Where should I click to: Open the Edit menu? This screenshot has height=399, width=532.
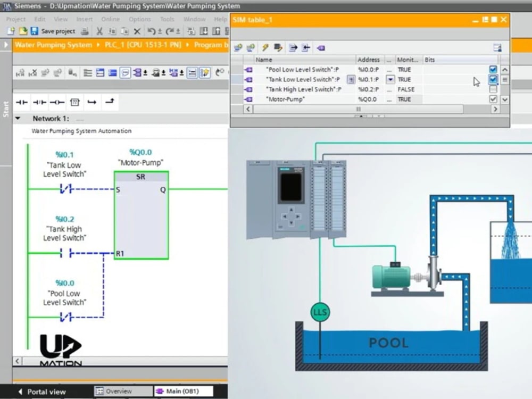tap(40, 19)
